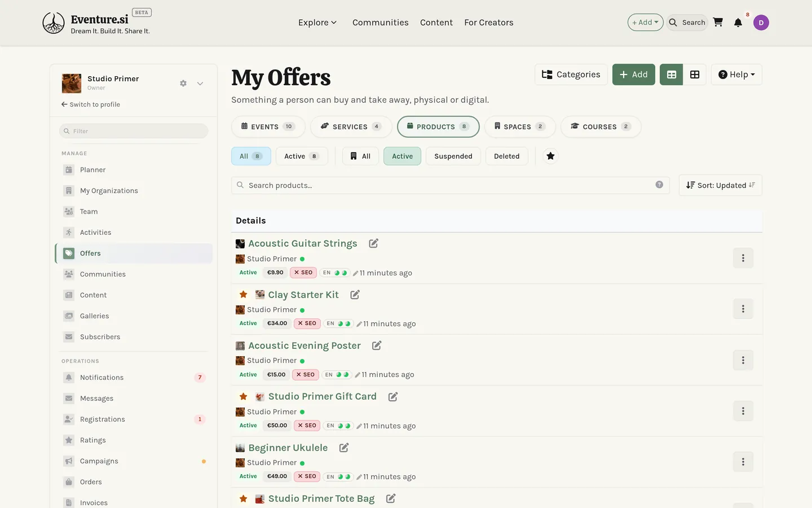Viewport: 812px width, 508px height.
Task: Click Switch to profile link
Action: tap(91, 104)
